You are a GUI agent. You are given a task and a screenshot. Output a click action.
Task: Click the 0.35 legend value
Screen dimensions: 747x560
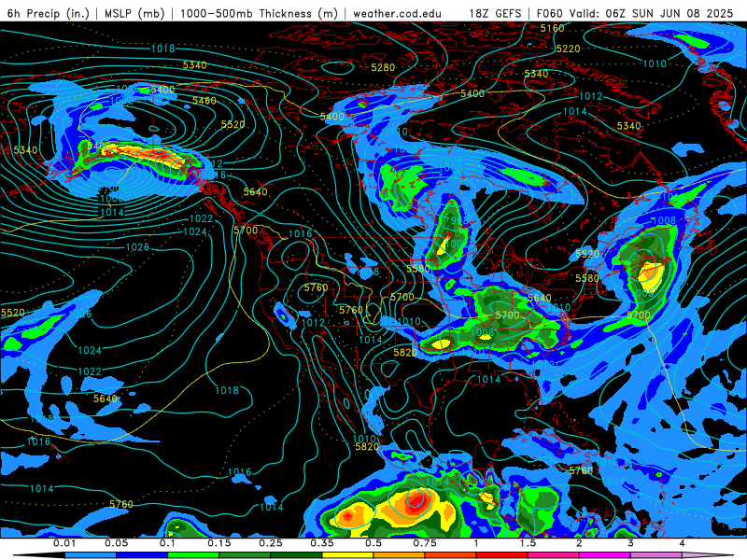coord(322,543)
